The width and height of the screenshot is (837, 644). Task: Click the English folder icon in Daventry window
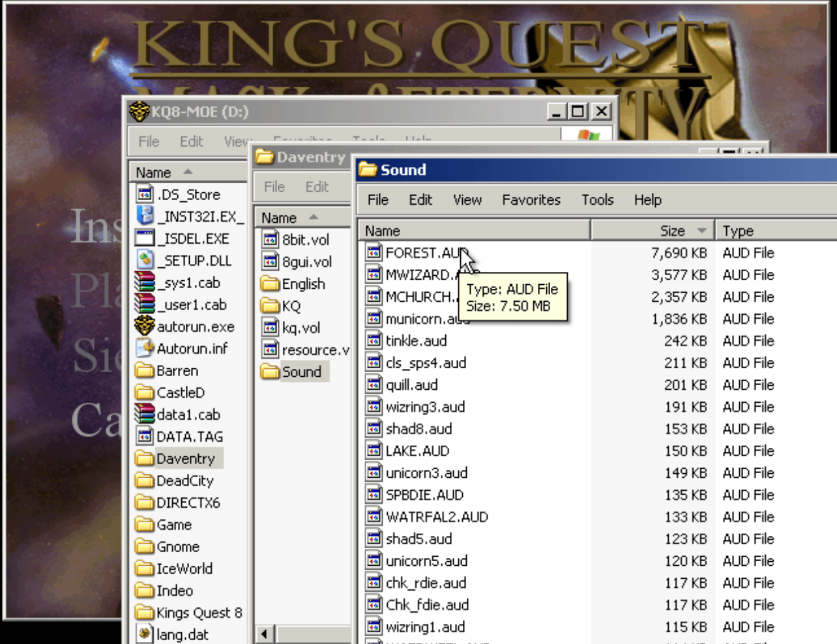point(270,284)
